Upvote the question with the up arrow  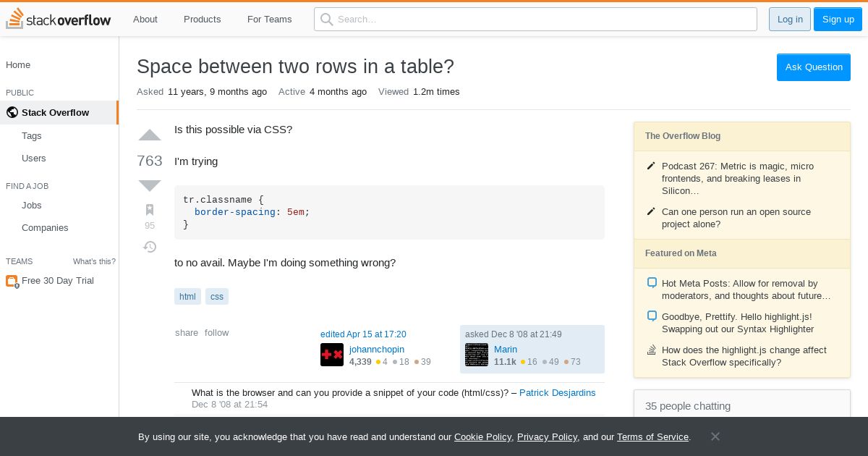tap(150, 135)
